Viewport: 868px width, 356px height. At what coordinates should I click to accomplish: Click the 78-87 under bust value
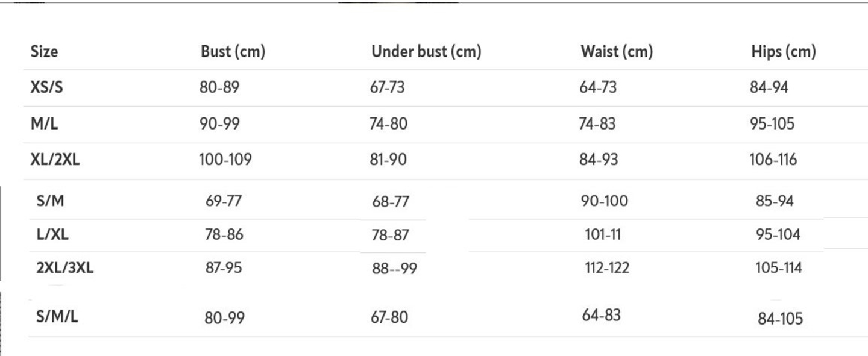coord(390,235)
